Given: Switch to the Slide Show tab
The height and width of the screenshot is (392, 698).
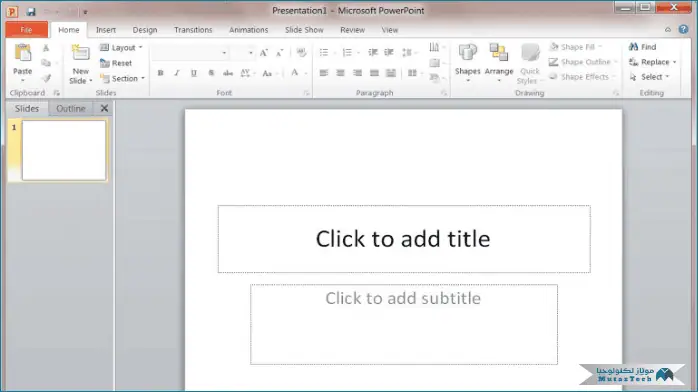Looking at the screenshot, I should 304,30.
